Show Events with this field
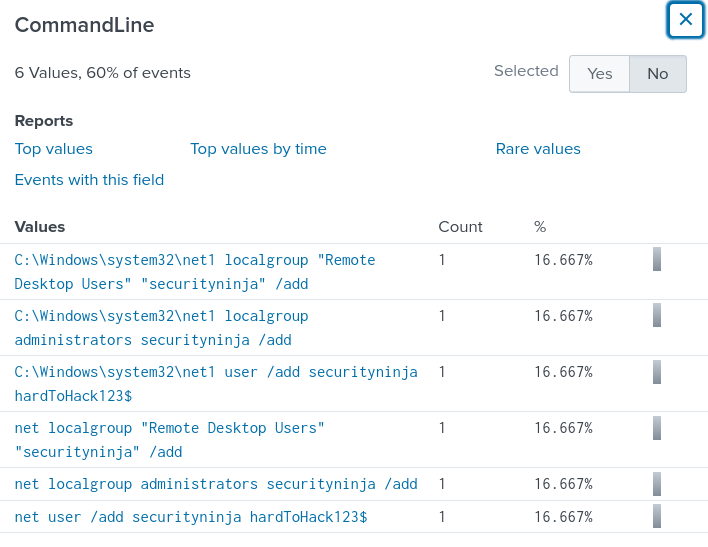The image size is (708, 547). tap(89, 180)
